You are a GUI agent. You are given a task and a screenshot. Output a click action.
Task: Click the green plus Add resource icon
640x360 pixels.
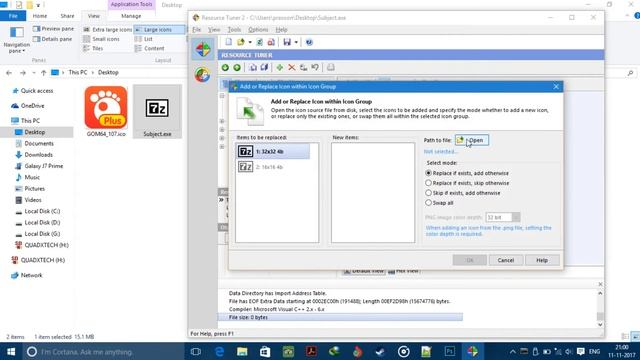280,67
